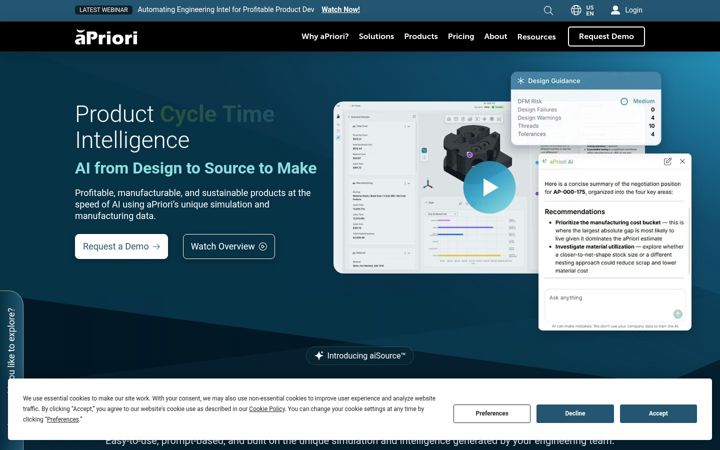Click the Recommendations heading in AI panel
The height and width of the screenshot is (450, 720).
pos(574,212)
